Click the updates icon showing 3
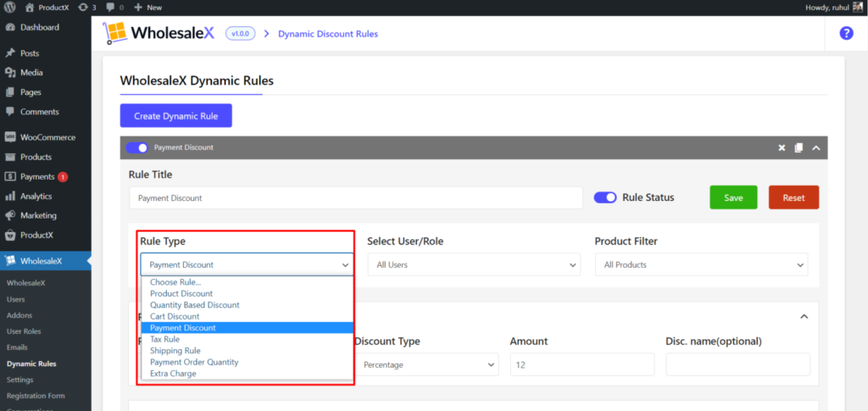The width and height of the screenshot is (868, 411). pyautogui.click(x=87, y=8)
